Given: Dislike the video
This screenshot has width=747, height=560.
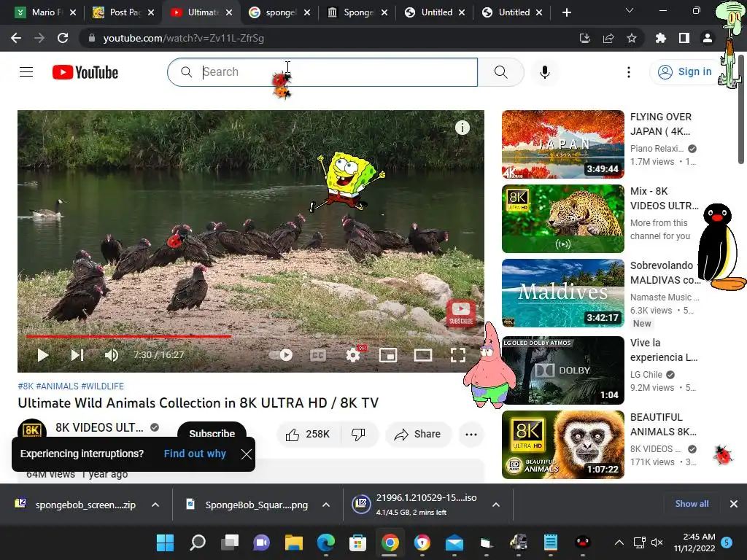Looking at the screenshot, I should [x=358, y=434].
